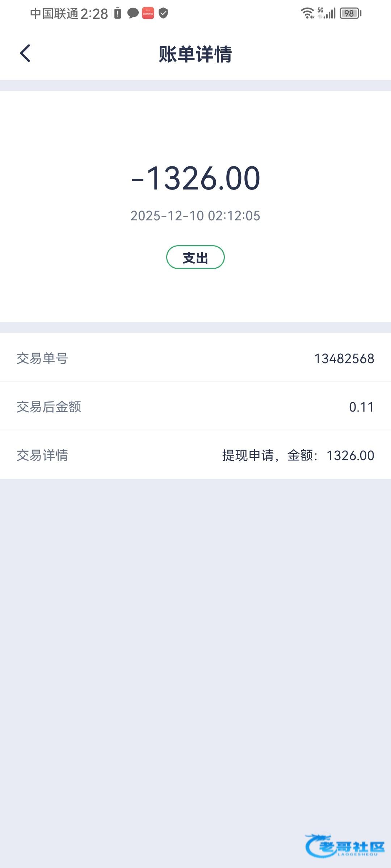Tap the transaction number 13482568
This screenshot has height=868, width=391.
tap(344, 358)
